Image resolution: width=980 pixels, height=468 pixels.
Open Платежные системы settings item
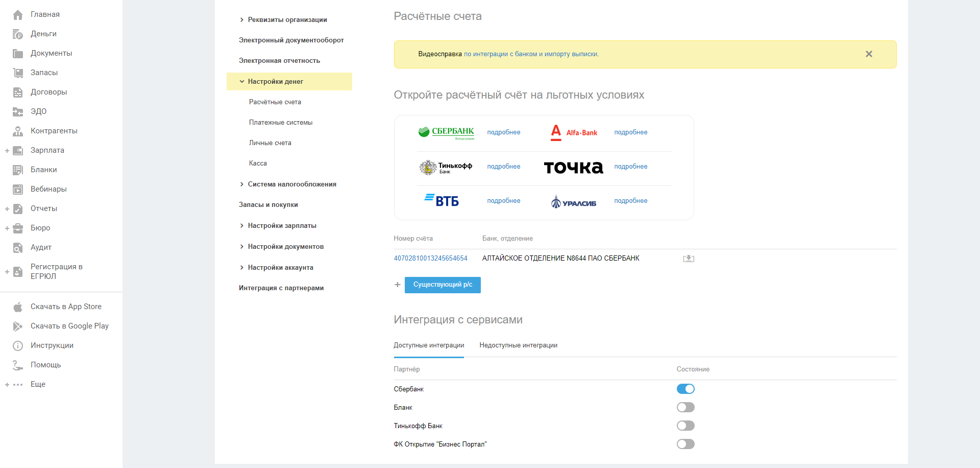pos(281,123)
